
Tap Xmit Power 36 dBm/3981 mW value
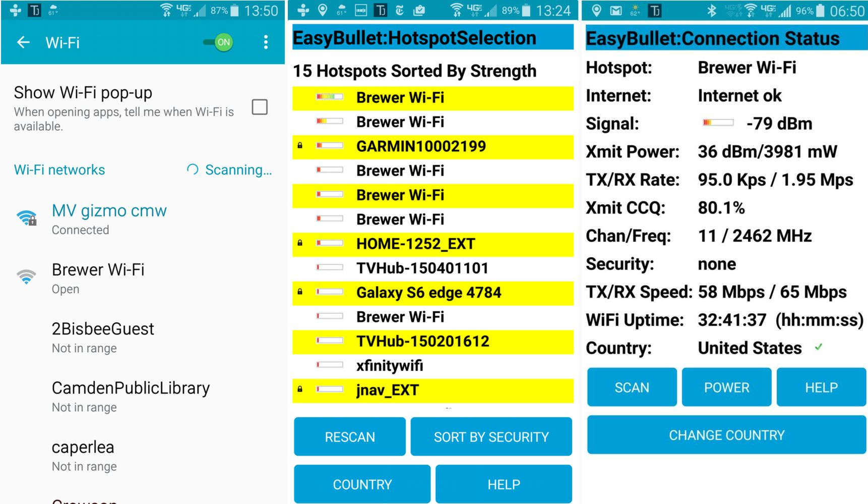767,152
